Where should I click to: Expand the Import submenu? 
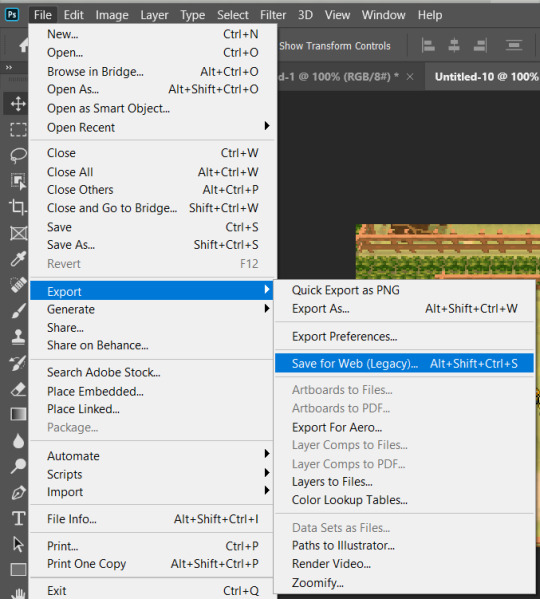152,492
